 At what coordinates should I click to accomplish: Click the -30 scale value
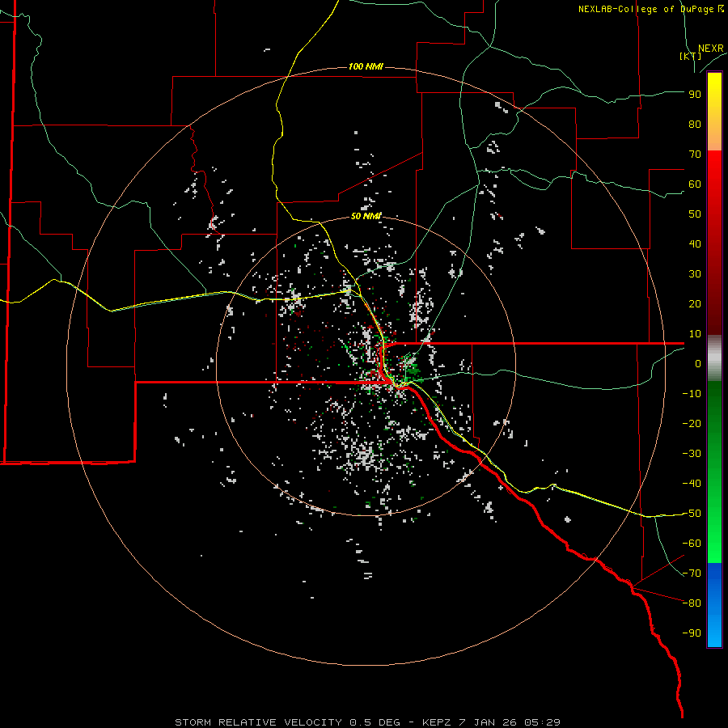(692, 454)
